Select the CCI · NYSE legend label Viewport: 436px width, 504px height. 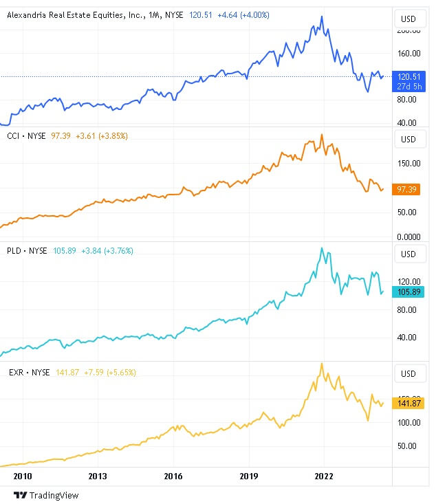click(26, 136)
